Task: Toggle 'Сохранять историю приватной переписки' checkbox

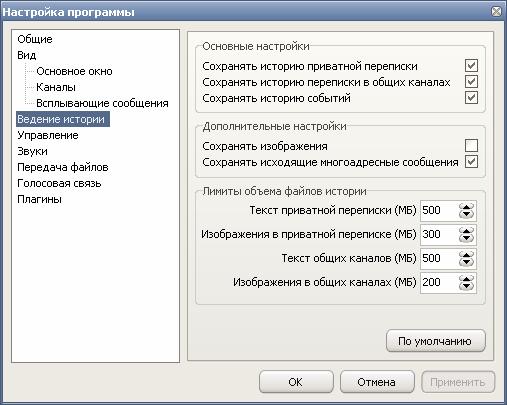Action: pos(471,66)
